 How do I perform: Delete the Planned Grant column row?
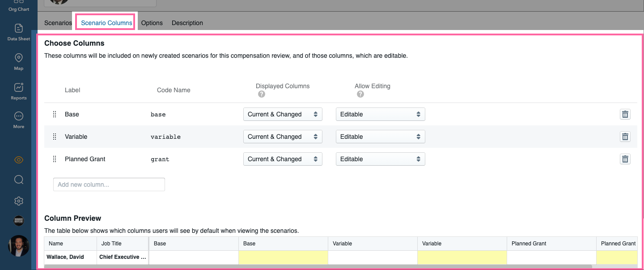pyautogui.click(x=625, y=159)
